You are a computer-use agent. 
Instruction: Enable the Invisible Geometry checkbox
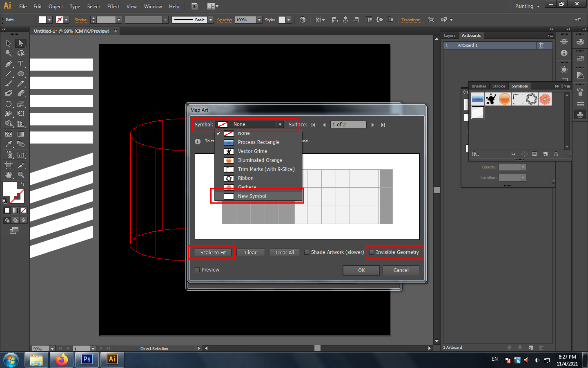pyautogui.click(x=372, y=252)
